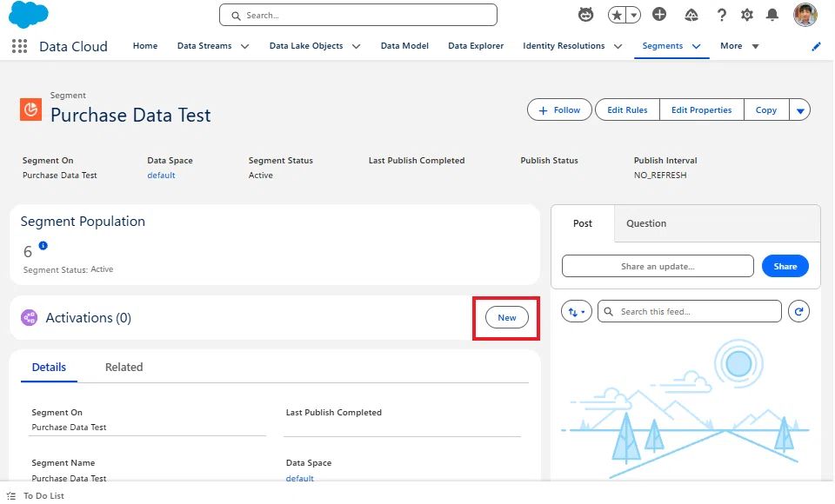Open the feed sort options button
Screen dimensions: 835x504
click(x=576, y=312)
